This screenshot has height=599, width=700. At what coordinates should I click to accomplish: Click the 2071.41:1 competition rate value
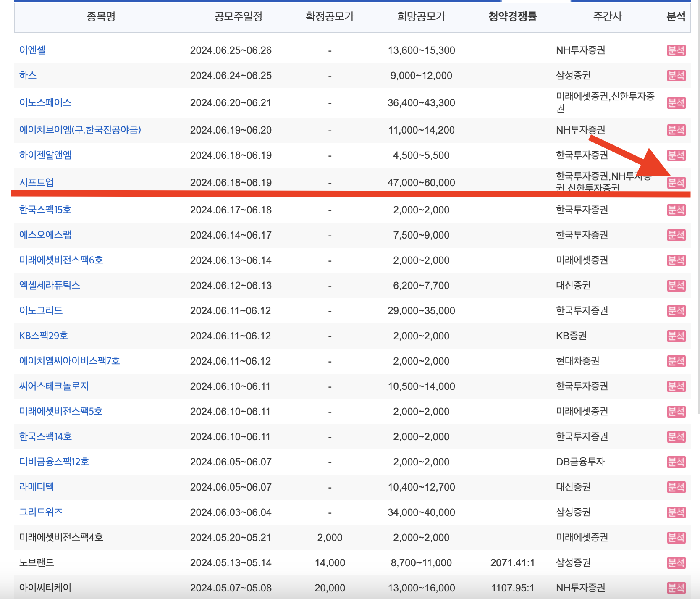(x=513, y=563)
